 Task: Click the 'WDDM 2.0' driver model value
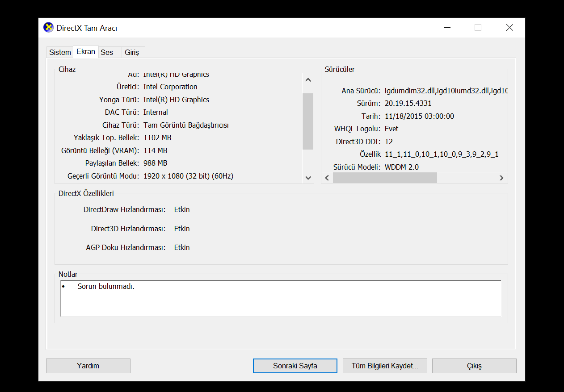[402, 167]
